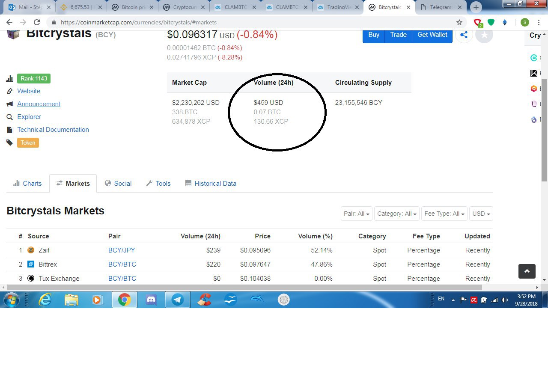Image resolution: width=548 pixels, height=392 pixels.
Task: Open a new browser tab
Action: [476, 7]
